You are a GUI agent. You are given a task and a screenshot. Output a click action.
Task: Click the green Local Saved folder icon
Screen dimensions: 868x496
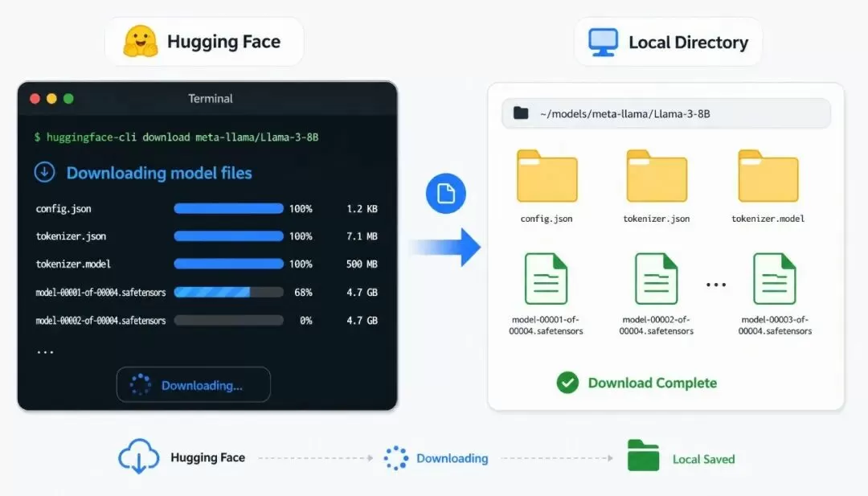(643, 455)
